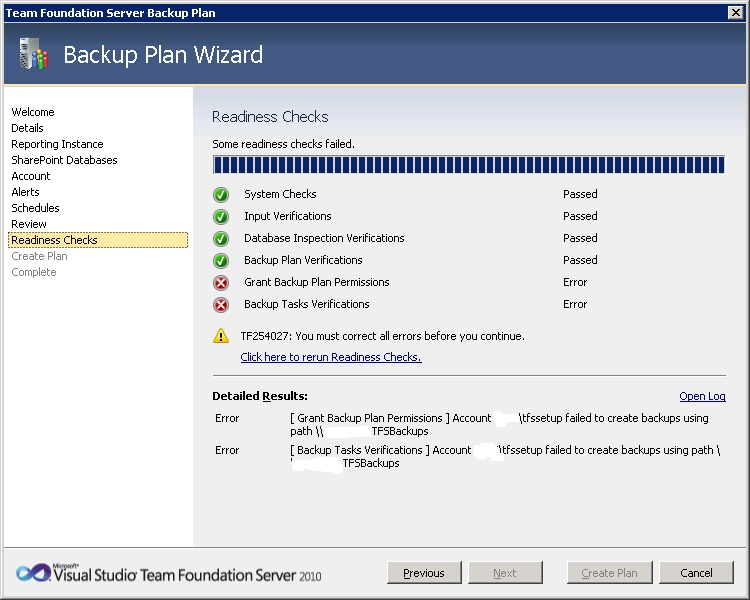The width and height of the screenshot is (750, 600).
Task: Click the green check icon beside Input Verifications
Action: (x=221, y=217)
